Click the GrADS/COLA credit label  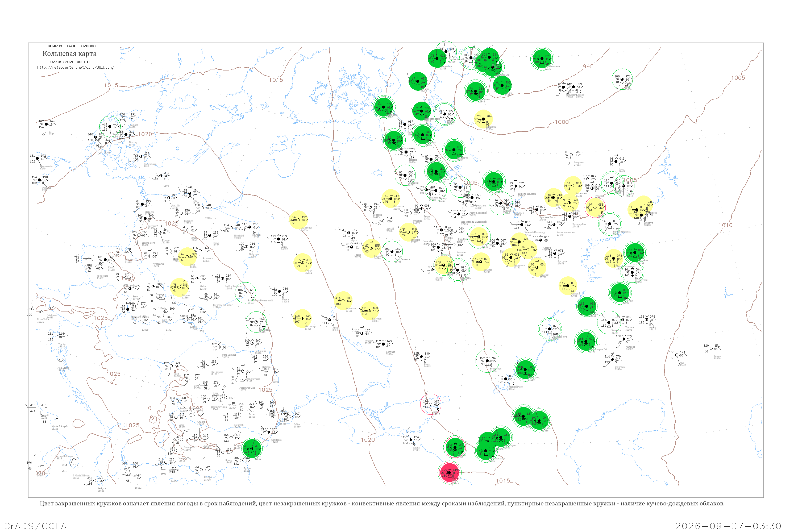35,526
